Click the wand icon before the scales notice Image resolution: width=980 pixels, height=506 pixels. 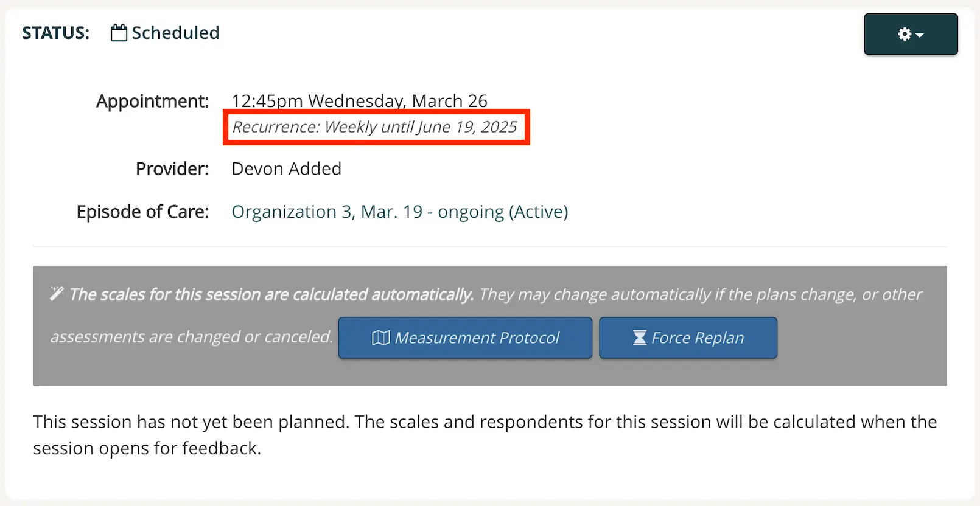pyautogui.click(x=55, y=293)
